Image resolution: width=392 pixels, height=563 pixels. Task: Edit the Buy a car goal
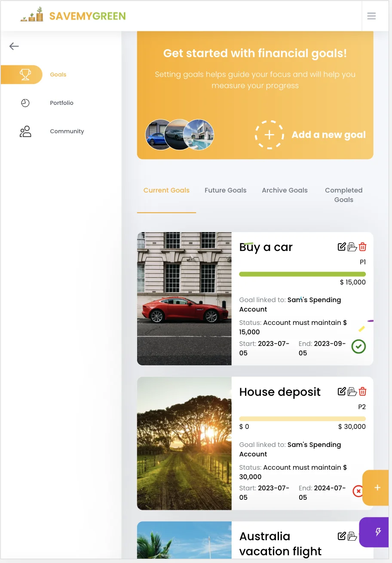click(342, 247)
